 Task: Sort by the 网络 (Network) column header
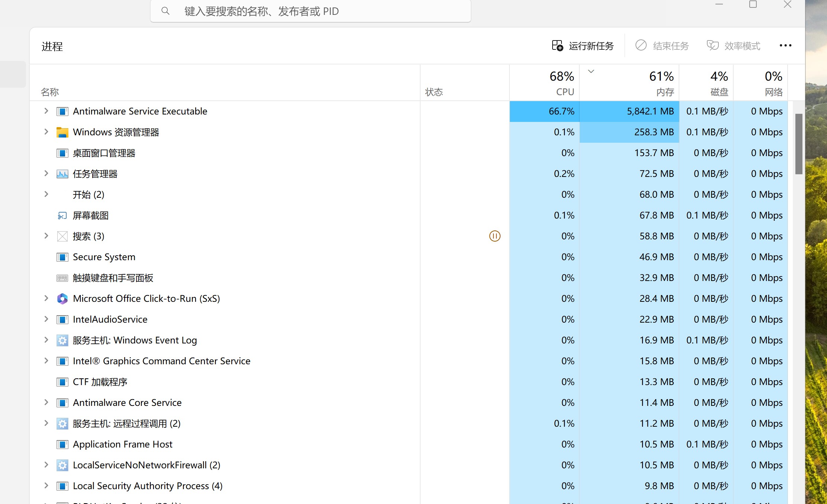760,83
